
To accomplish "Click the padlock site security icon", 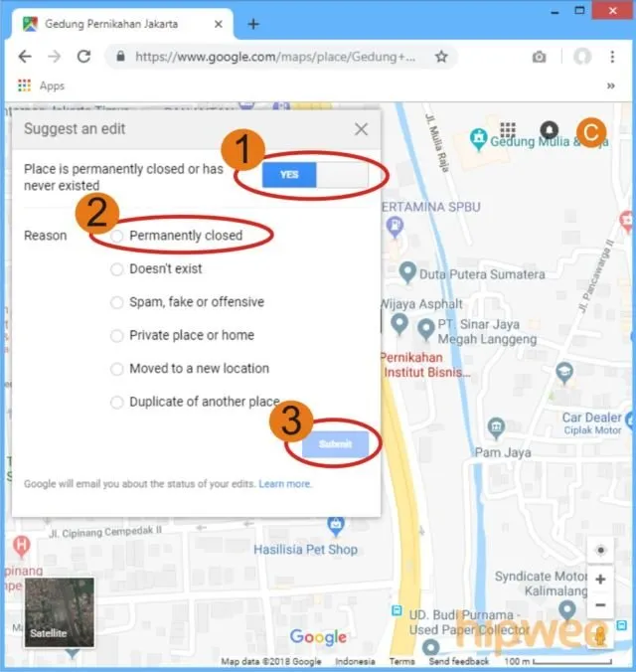I will (x=120, y=56).
